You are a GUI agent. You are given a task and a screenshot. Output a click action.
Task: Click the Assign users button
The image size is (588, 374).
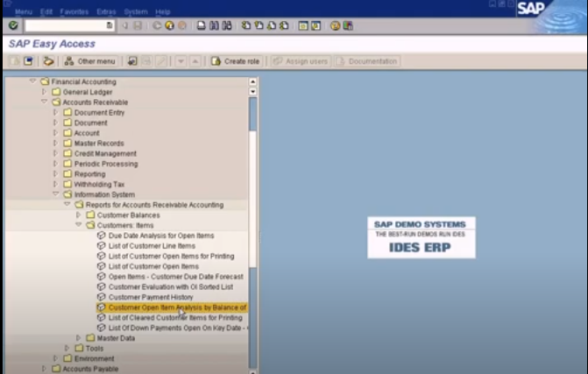pos(301,61)
